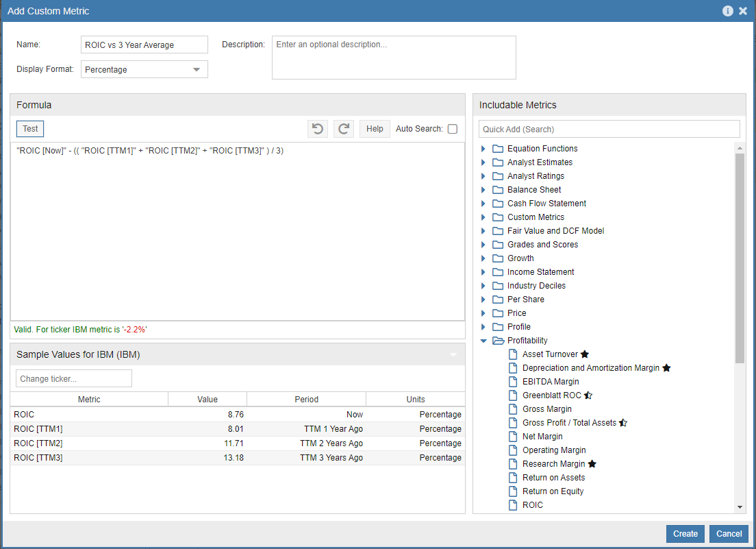Expand the Income Statement folder
This screenshot has height=549, width=756.
pyautogui.click(x=483, y=271)
